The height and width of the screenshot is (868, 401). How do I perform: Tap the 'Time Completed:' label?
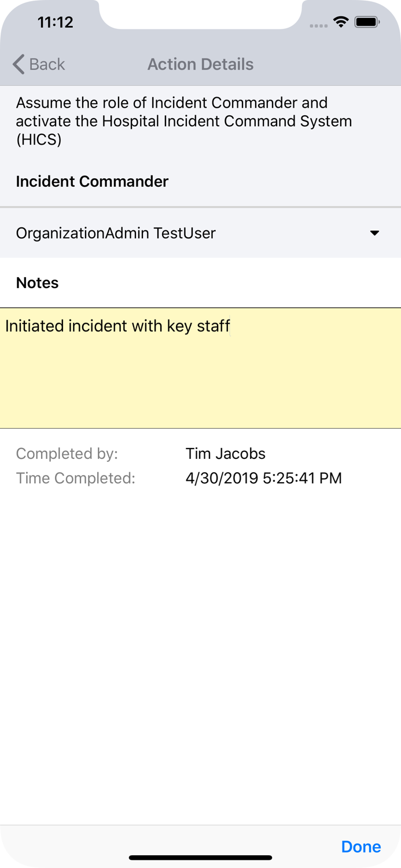pyautogui.click(x=75, y=479)
